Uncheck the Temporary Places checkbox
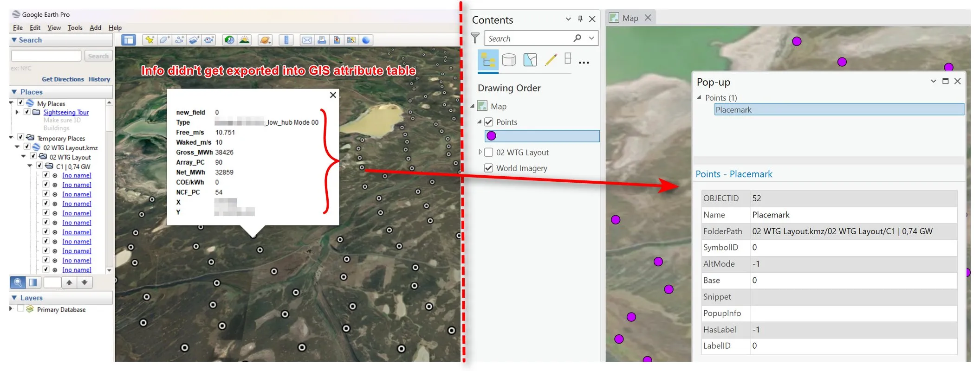980x371 pixels. 20,138
